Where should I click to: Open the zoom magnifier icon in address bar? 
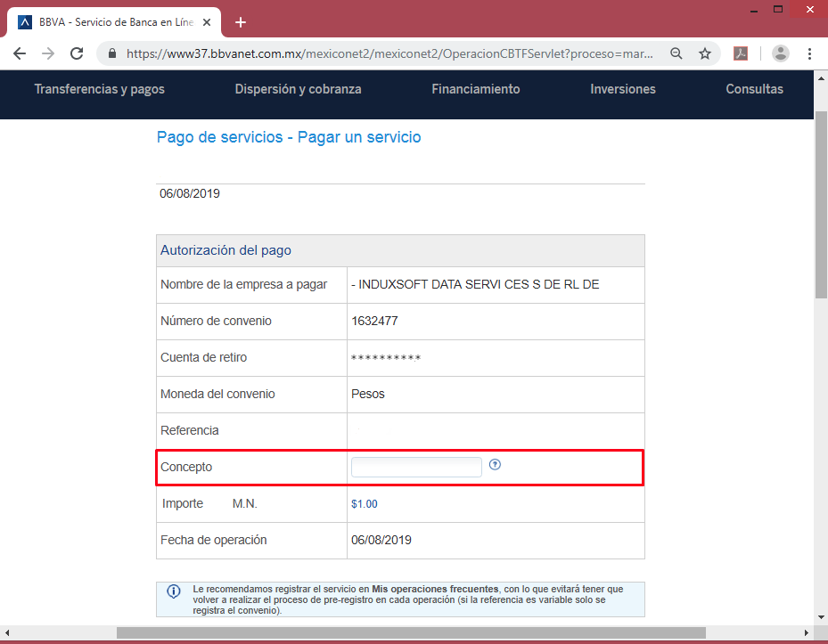click(x=676, y=53)
